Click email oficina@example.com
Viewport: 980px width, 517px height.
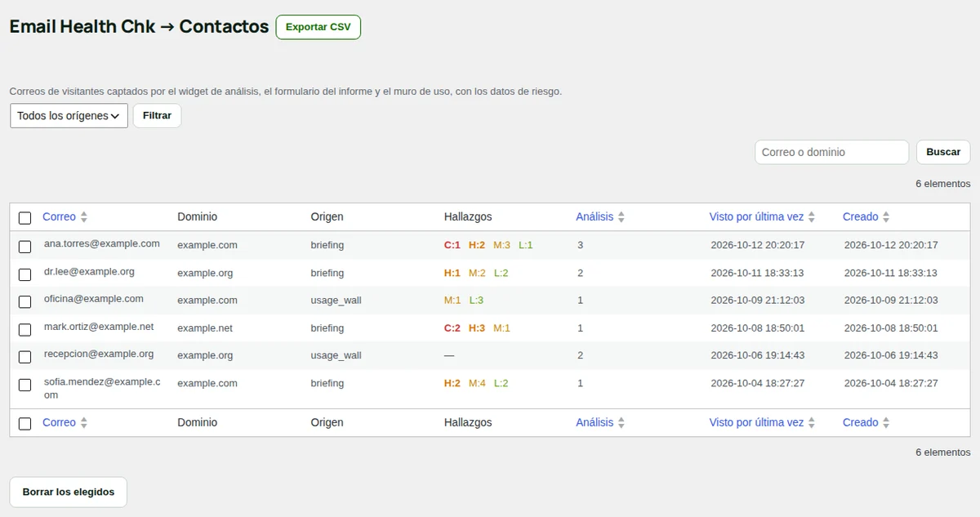[94, 299]
